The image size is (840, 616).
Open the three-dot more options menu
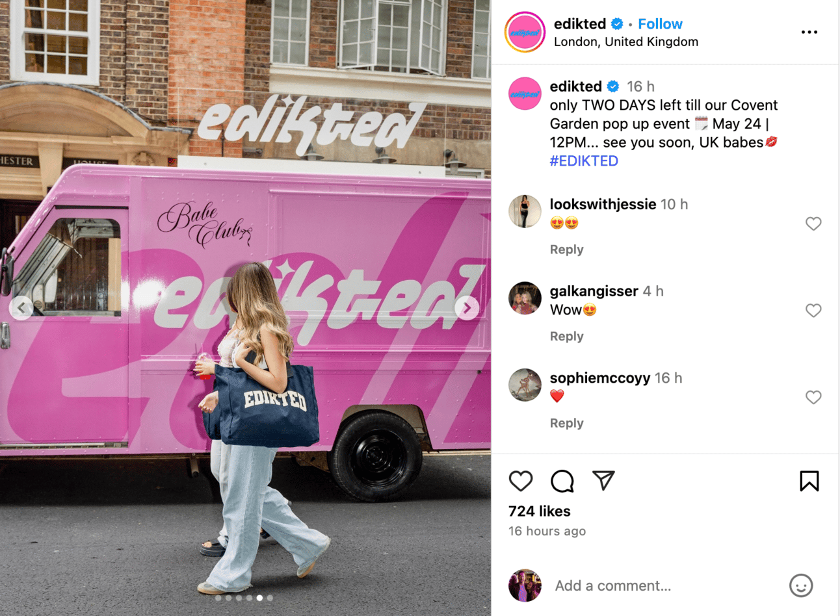pyautogui.click(x=809, y=32)
